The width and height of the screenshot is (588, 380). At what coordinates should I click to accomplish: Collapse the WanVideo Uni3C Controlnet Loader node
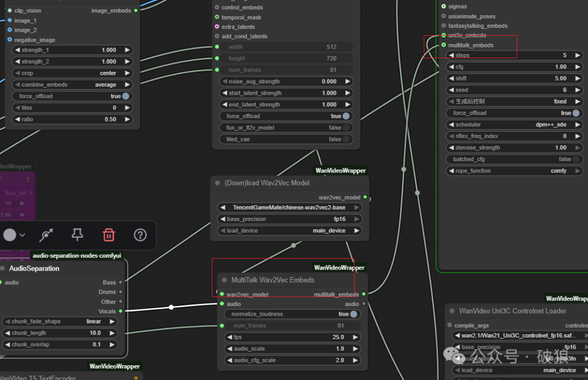click(x=452, y=311)
